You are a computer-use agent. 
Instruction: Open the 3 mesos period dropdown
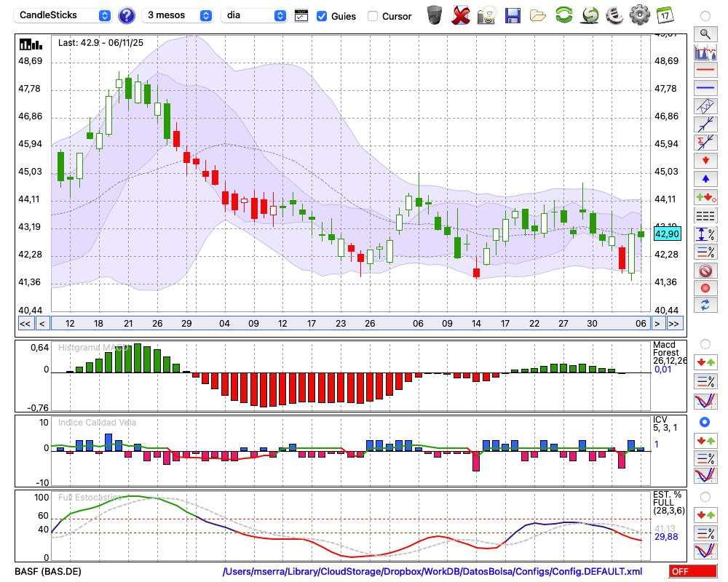[178, 15]
